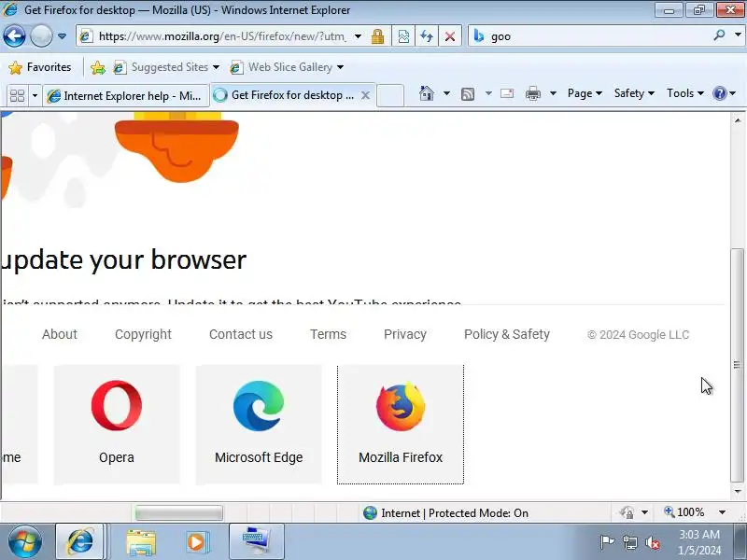Open a new blank tab

click(390, 95)
